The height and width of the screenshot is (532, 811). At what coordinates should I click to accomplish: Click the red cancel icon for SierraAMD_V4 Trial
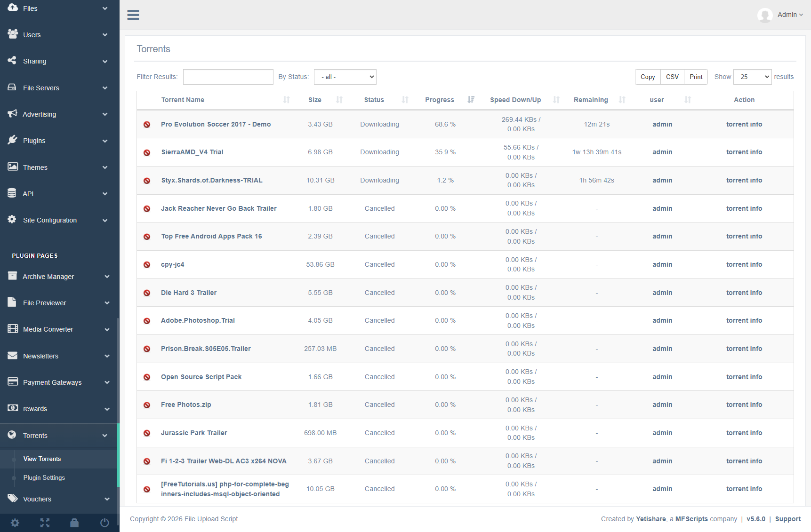pos(147,152)
